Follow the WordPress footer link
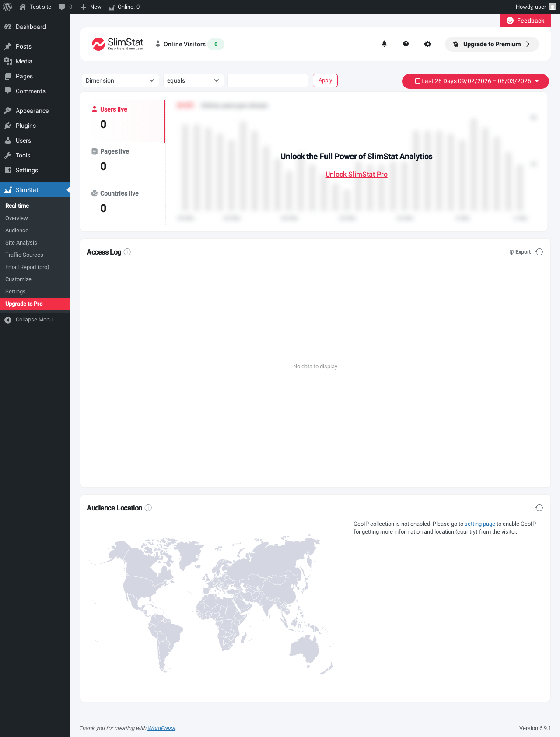This screenshot has width=560, height=737. (161, 728)
